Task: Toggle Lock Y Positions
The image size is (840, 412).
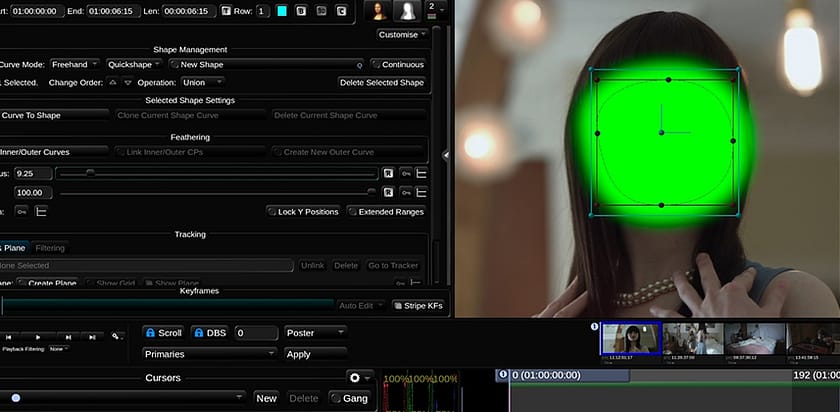Action: point(304,212)
